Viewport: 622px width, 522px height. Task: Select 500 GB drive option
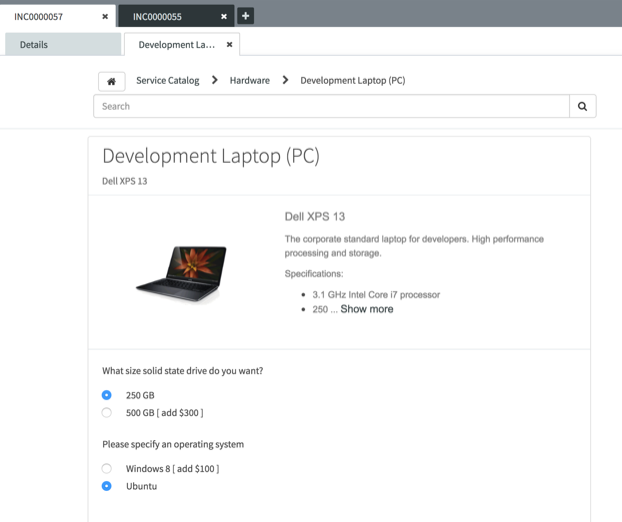tap(106, 413)
